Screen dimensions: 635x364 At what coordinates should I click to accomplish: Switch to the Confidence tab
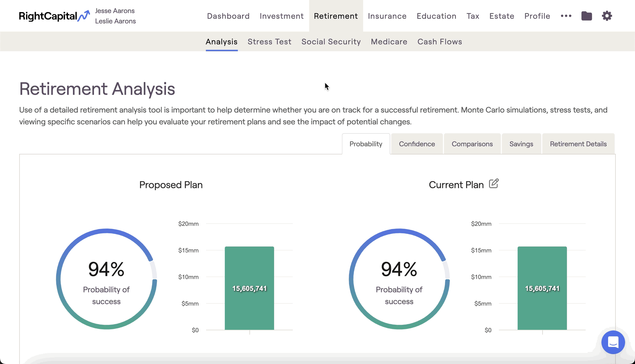tap(417, 144)
